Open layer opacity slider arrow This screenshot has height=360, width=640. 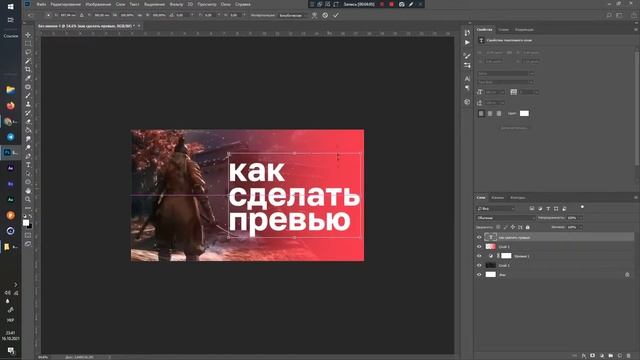(x=581, y=218)
